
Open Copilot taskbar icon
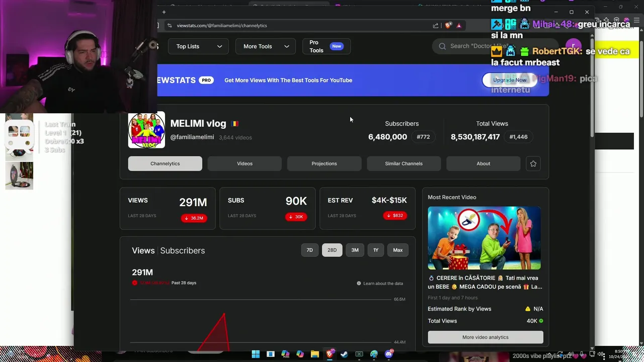(x=300, y=354)
